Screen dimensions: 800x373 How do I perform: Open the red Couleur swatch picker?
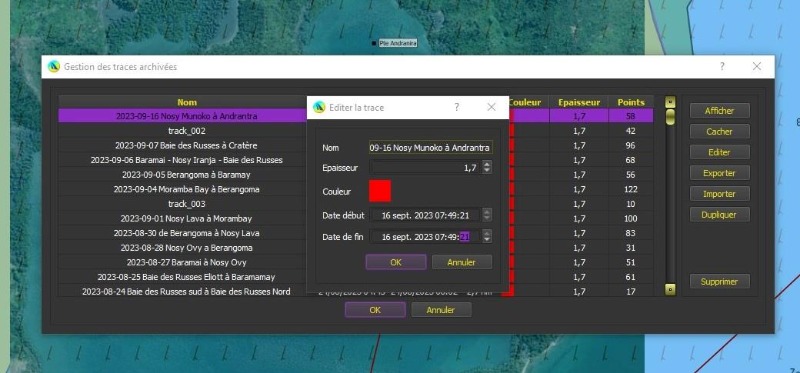[380, 191]
